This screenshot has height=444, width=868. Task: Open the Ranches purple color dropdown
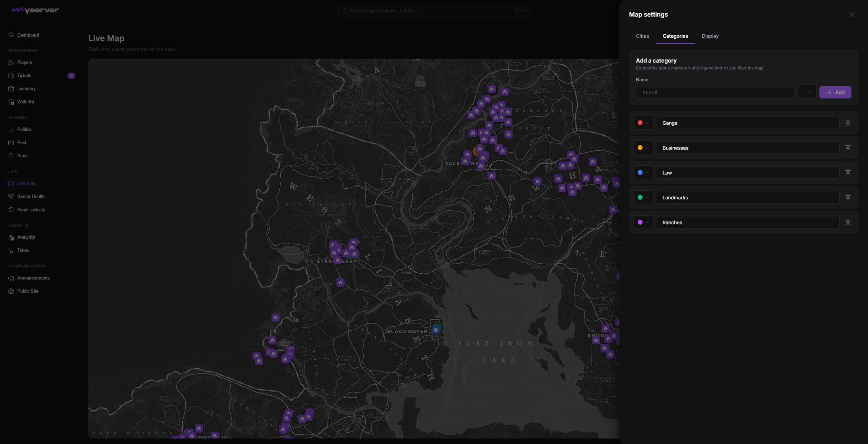pos(643,222)
